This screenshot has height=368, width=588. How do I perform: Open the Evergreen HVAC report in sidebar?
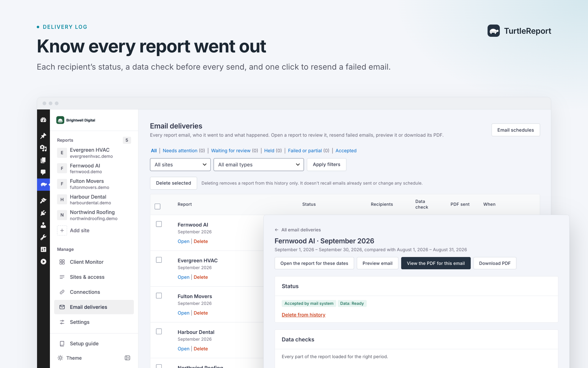(94, 153)
